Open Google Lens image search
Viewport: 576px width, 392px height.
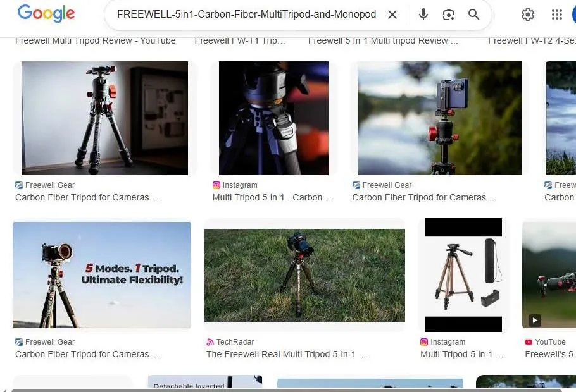(x=449, y=14)
